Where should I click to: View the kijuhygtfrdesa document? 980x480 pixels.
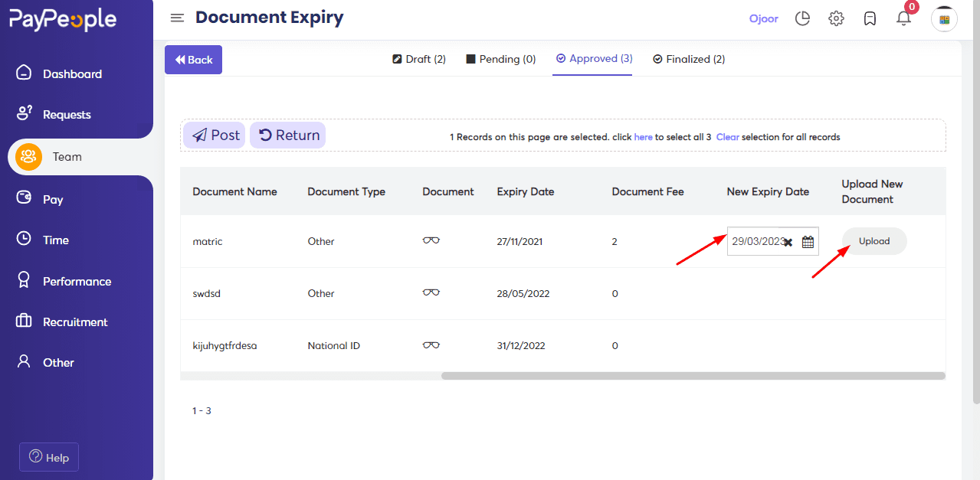click(431, 344)
